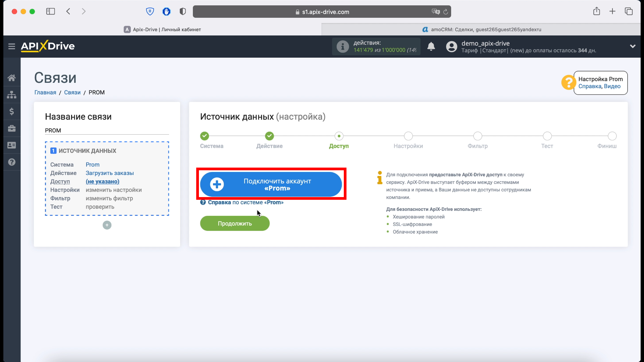Go forward in Safari
Viewport: 644px width, 362px height.
84,11
